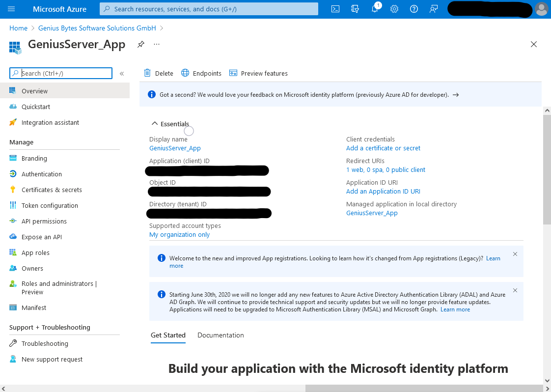
Task: Click the search resources input field
Action: pyautogui.click(x=209, y=9)
